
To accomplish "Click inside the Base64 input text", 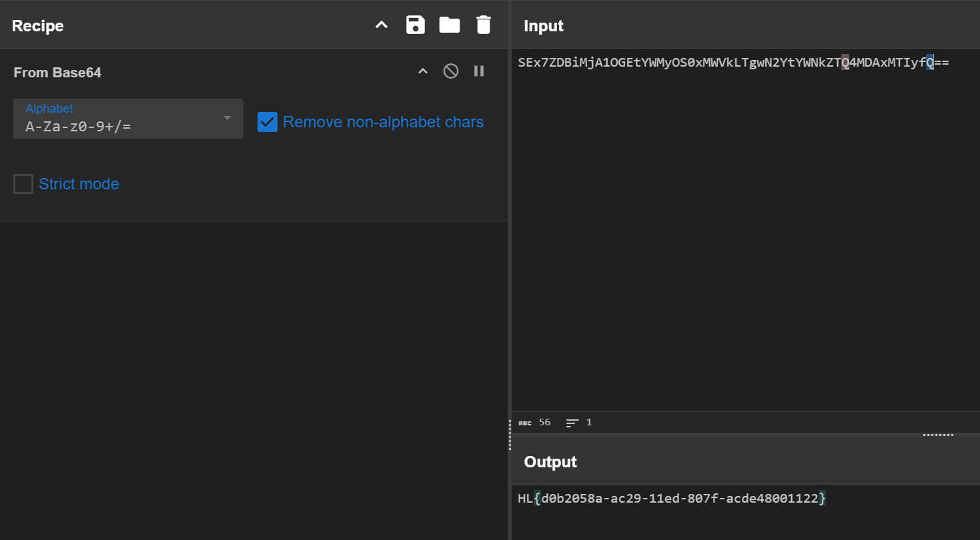I will click(x=733, y=63).
